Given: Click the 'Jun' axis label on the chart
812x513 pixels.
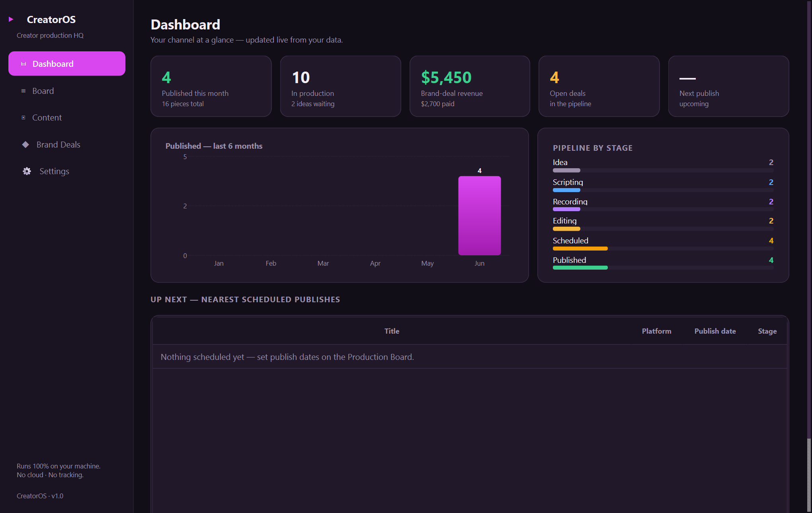Looking at the screenshot, I should pos(480,263).
